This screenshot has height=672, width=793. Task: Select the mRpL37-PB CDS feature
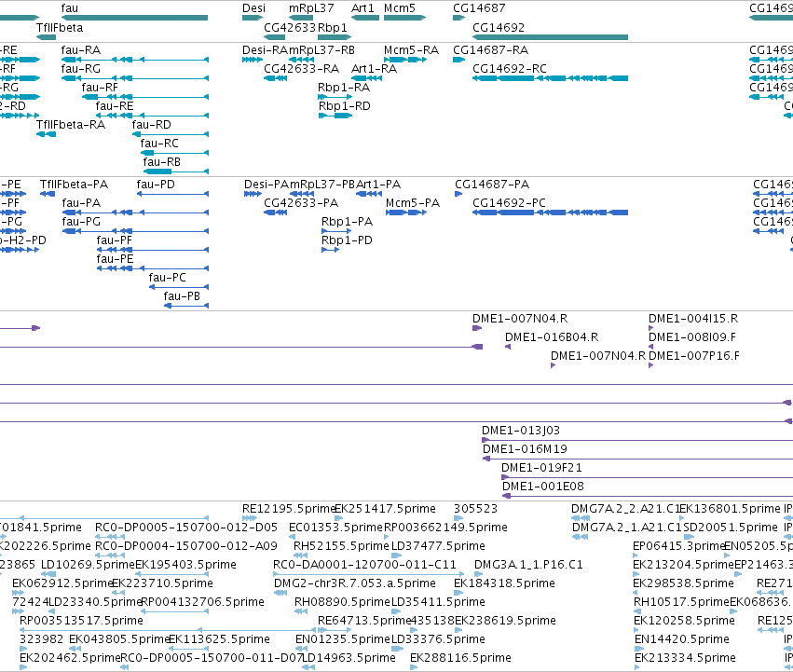tap(304, 194)
